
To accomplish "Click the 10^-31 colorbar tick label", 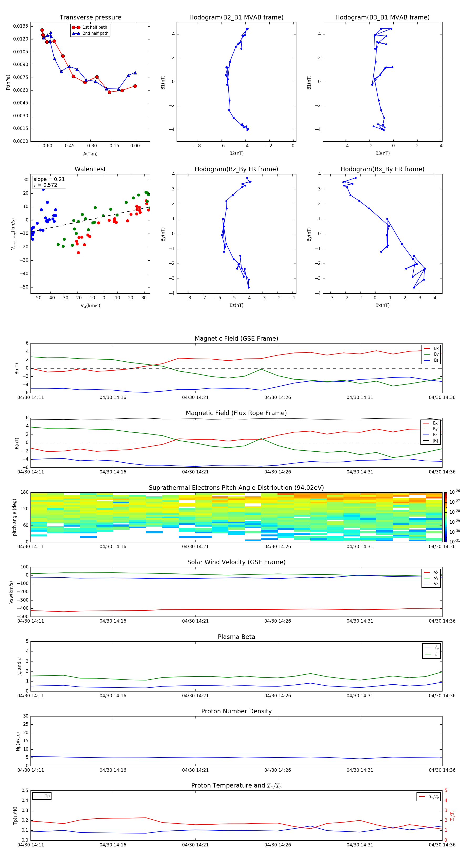I will click(x=455, y=542).
